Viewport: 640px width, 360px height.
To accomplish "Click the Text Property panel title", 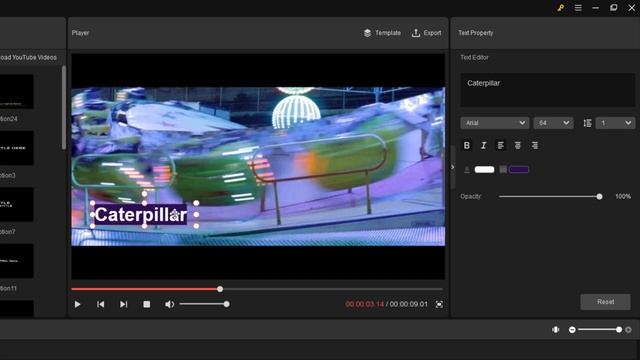I will point(476,33).
